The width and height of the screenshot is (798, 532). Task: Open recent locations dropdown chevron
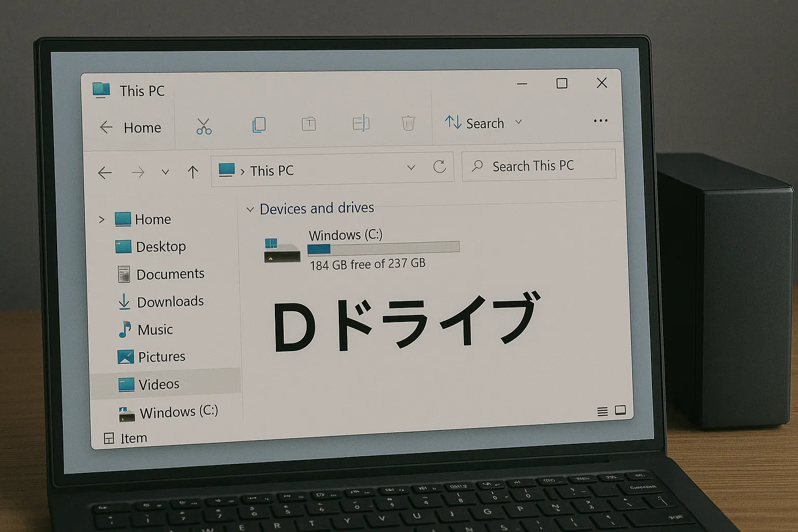[165, 172]
